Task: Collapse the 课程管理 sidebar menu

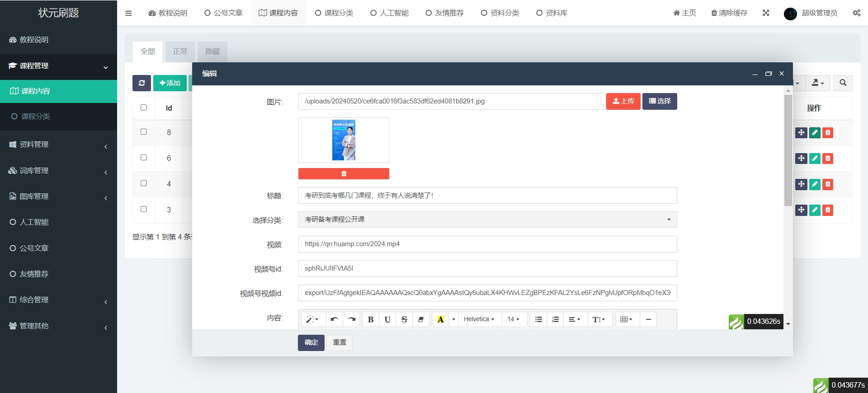Action: tap(58, 66)
